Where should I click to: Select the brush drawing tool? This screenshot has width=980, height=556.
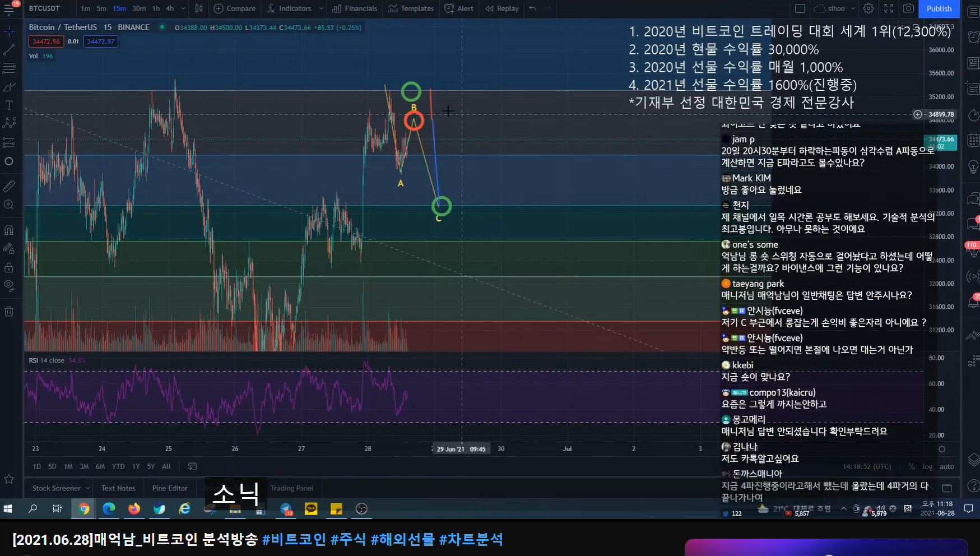click(x=9, y=87)
